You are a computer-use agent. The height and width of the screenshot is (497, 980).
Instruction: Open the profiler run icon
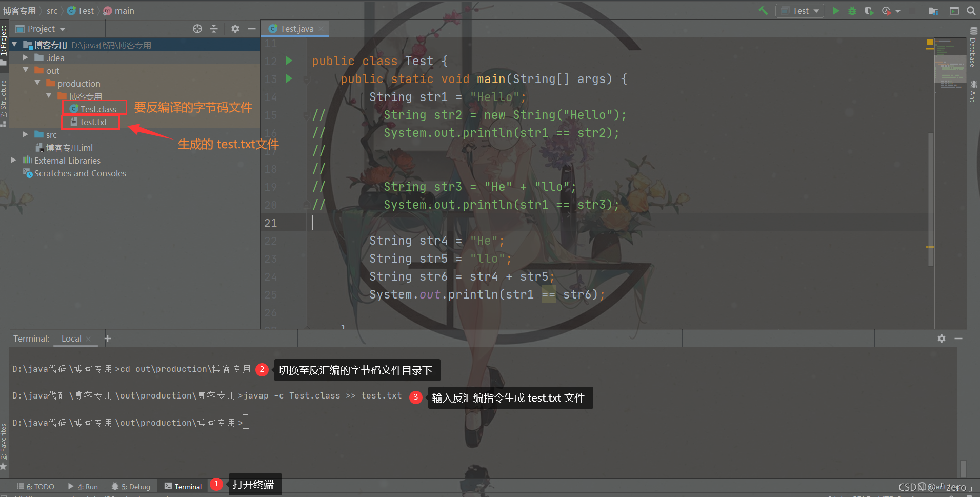(x=887, y=11)
